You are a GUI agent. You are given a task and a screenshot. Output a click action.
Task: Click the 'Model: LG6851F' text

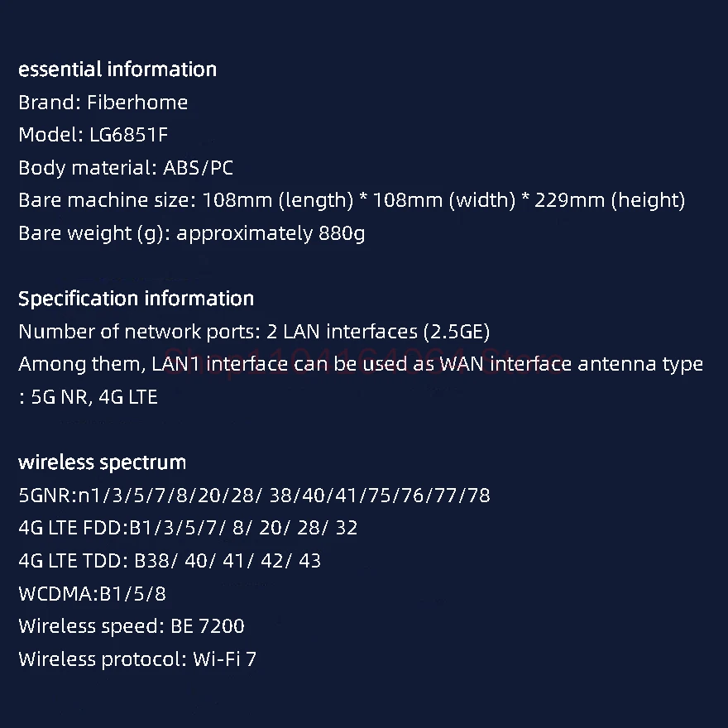tap(93, 135)
